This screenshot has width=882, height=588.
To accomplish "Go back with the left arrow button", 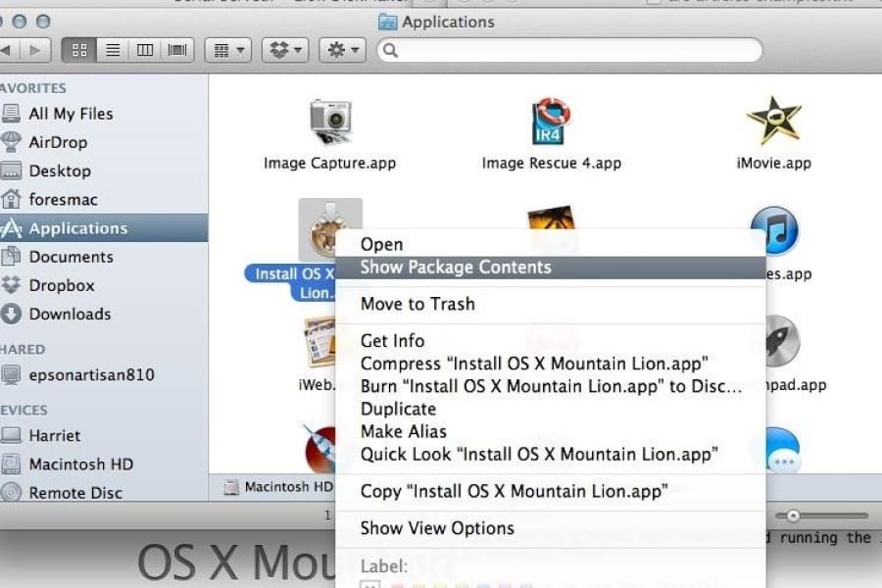I will pos(7,51).
